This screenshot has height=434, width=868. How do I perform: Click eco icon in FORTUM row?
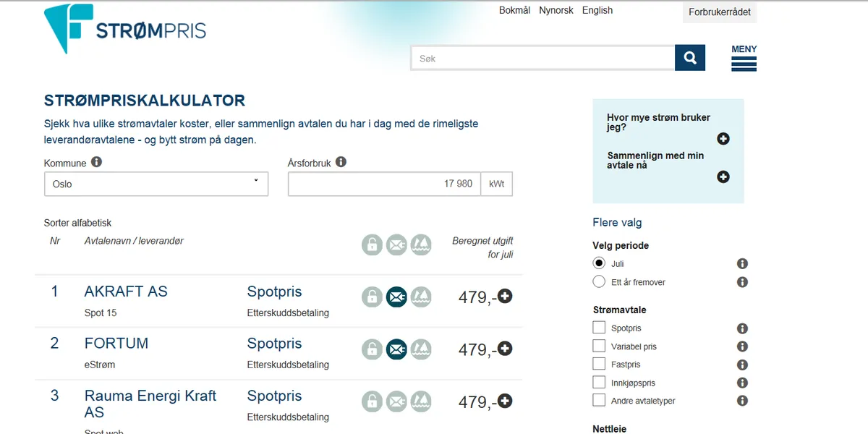[421, 349]
